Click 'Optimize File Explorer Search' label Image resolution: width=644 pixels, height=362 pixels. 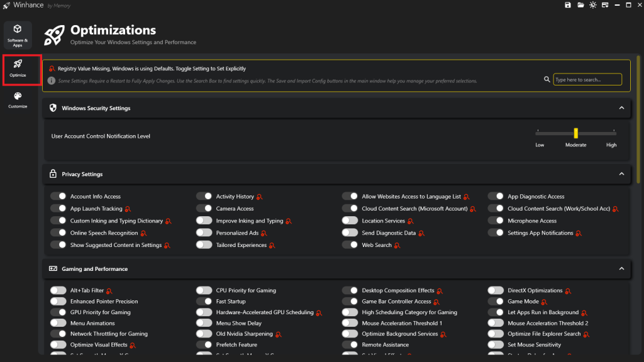click(544, 334)
